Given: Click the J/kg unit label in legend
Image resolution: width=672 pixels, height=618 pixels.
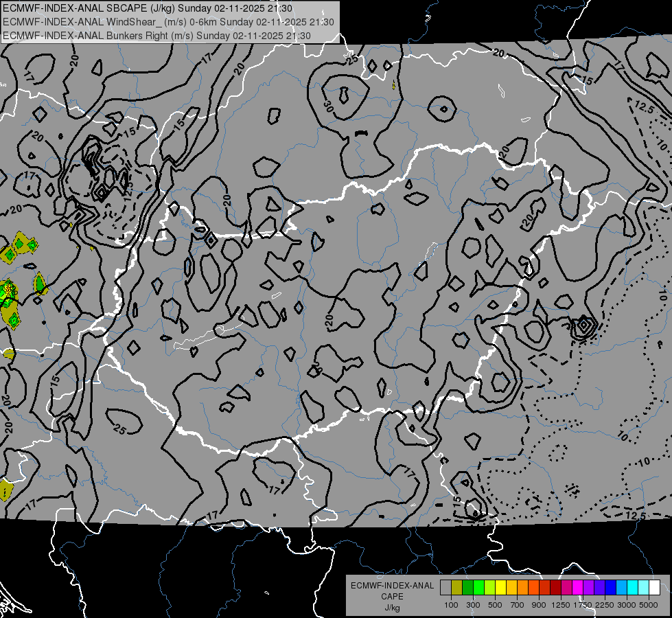Looking at the screenshot, I should tap(393, 608).
